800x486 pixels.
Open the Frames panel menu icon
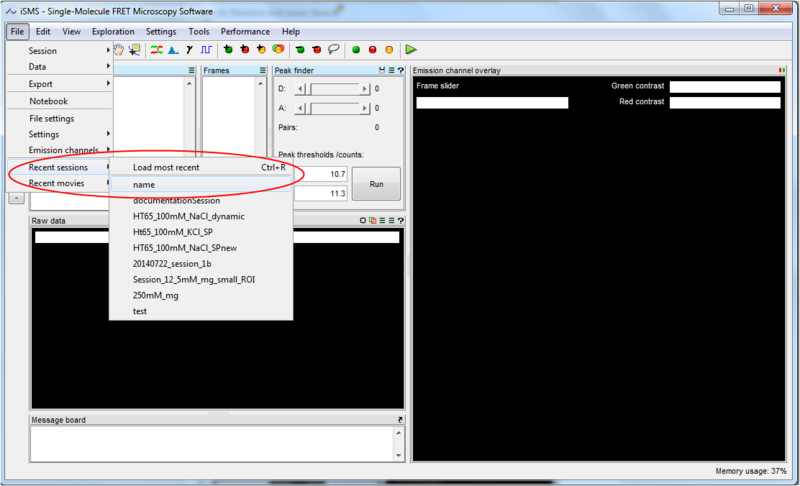261,71
